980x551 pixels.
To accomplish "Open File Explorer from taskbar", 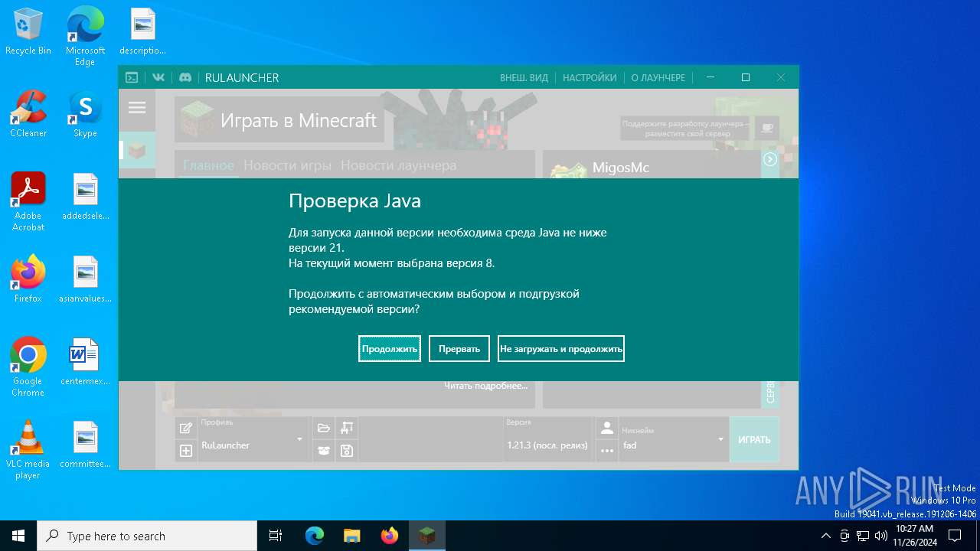I will (351, 536).
